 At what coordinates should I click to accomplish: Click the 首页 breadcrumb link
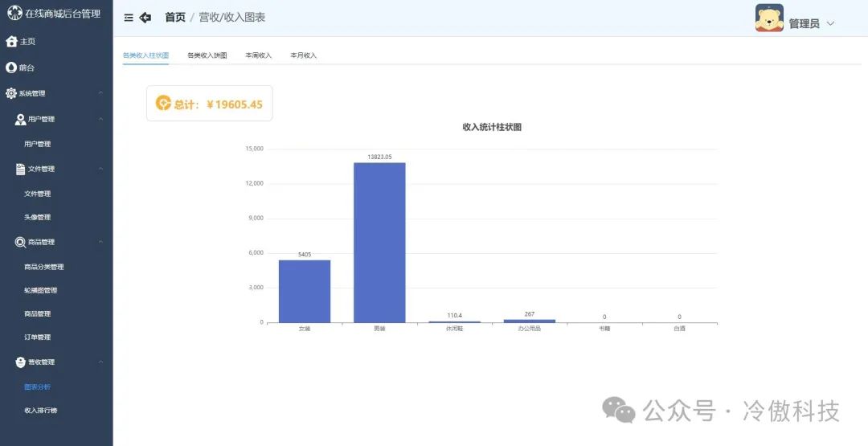tap(175, 17)
